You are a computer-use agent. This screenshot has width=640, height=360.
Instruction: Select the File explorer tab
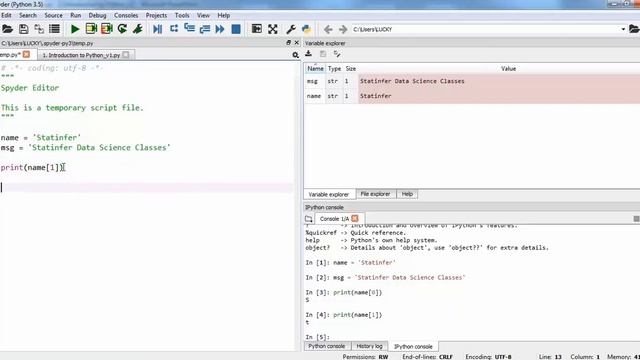375,194
